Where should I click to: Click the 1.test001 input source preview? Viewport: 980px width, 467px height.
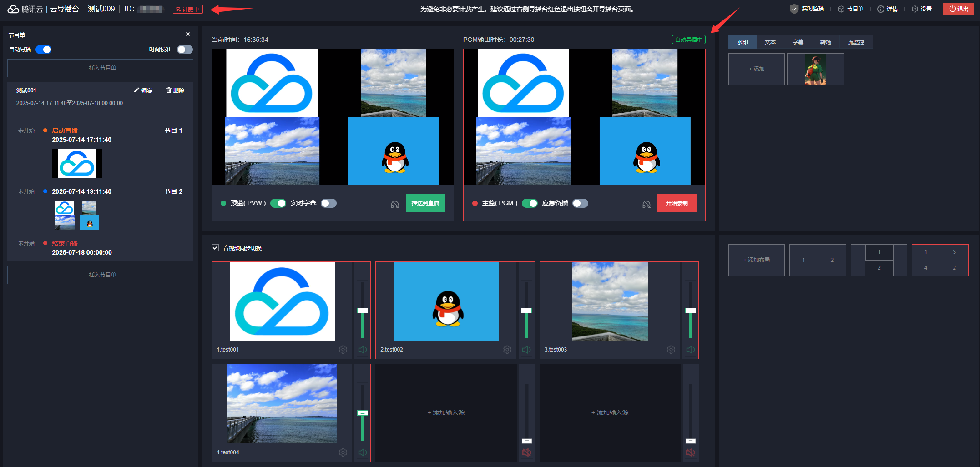(x=282, y=301)
